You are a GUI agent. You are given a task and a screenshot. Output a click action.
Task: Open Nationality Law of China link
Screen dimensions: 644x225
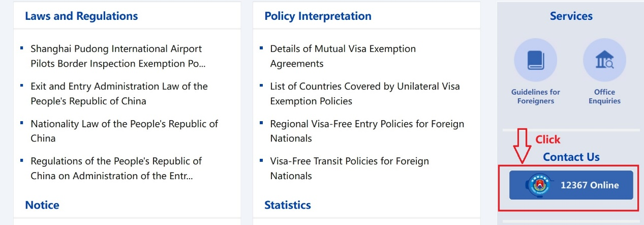124,131
